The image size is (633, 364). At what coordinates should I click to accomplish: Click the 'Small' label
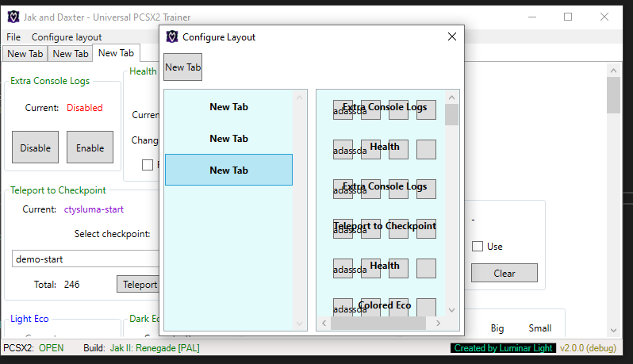point(539,328)
